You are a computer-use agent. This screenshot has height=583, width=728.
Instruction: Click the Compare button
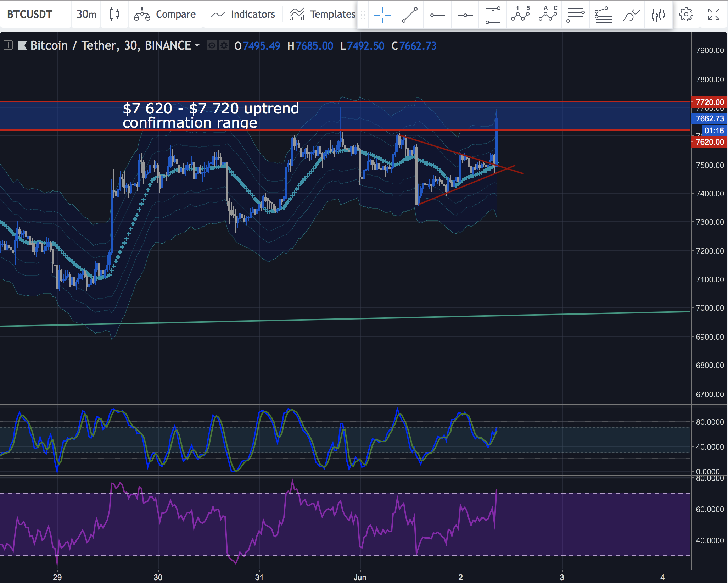(165, 14)
